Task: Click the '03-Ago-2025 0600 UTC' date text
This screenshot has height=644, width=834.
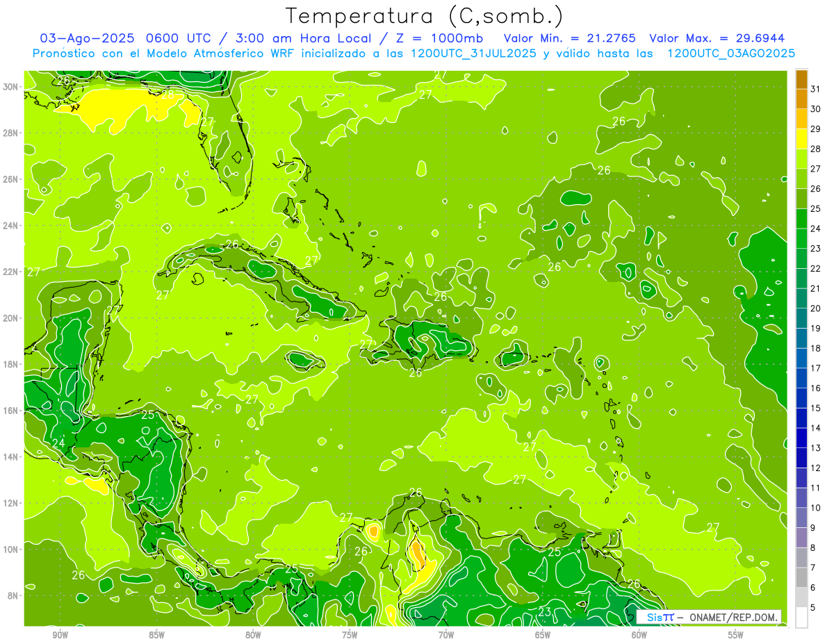Action: tap(126, 38)
